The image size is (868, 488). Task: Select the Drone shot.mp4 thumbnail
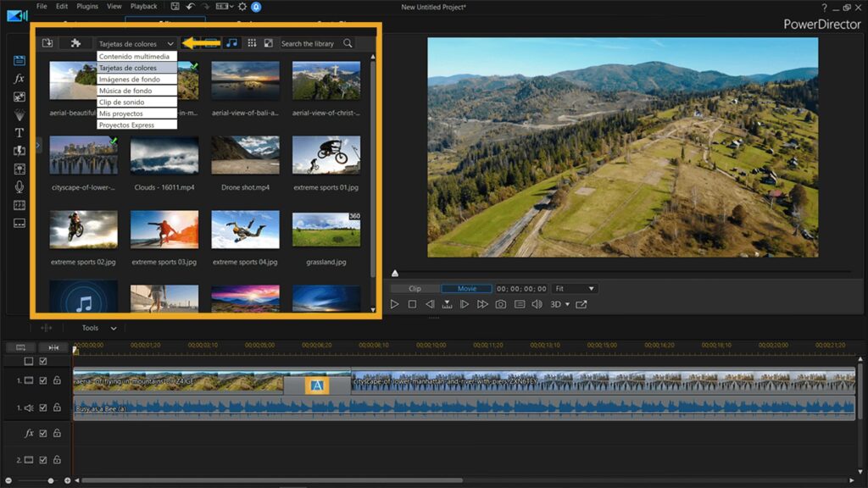(245, 157)
